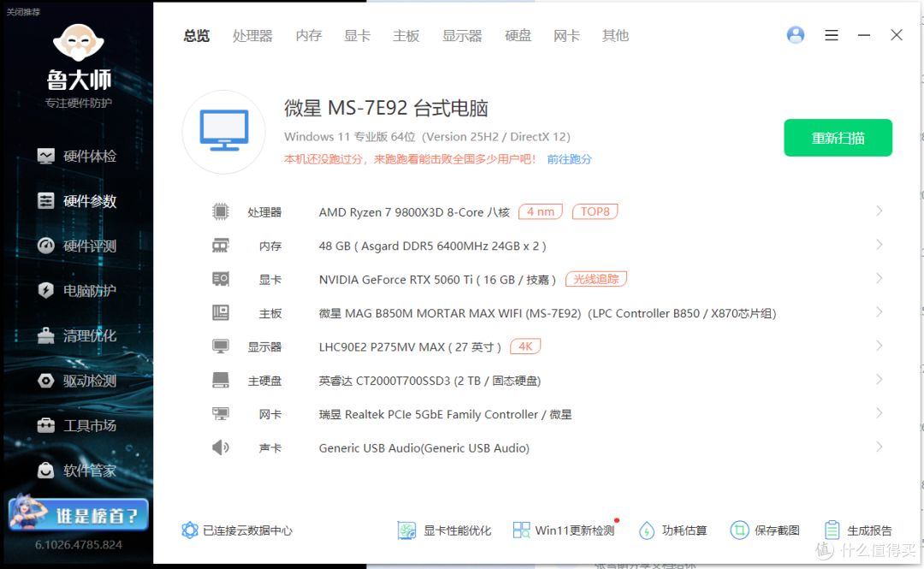Click the processor chip icon

click(221, 211)
